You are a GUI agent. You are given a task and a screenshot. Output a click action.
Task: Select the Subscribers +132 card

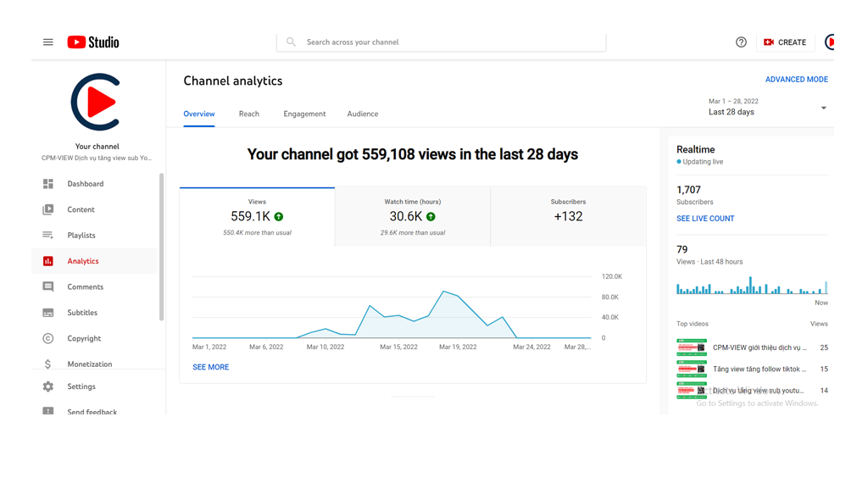568,217
